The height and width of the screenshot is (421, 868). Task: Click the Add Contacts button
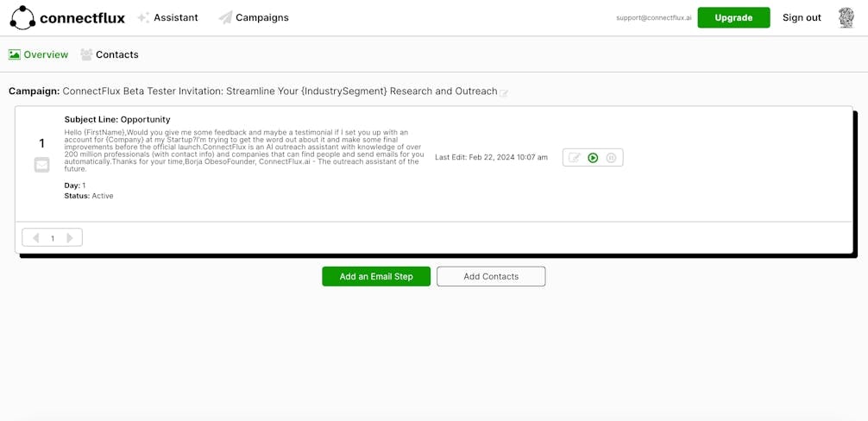click(x=491, y=277)
